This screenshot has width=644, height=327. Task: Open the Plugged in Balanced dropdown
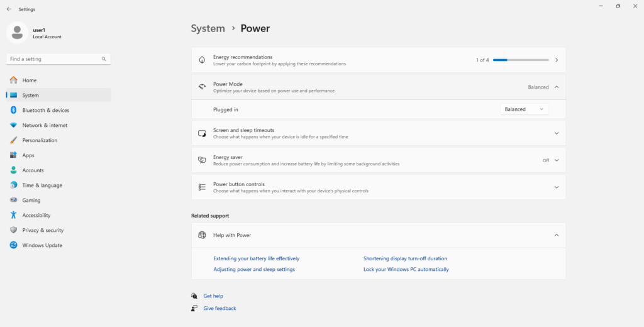coord(525,109)
